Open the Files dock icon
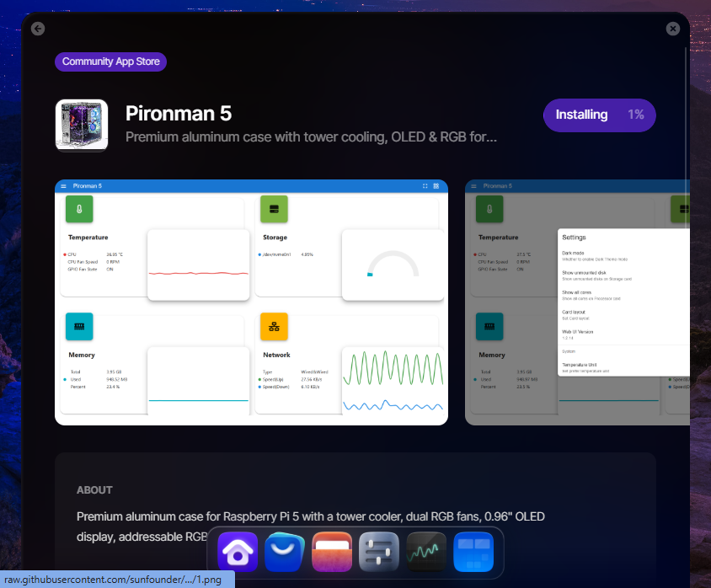Viewport: 711px width, 588px height. (x=332, y=552)
